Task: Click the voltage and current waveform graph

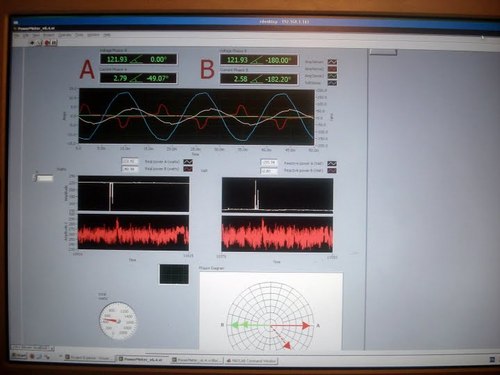Action: tap(196, 116)
